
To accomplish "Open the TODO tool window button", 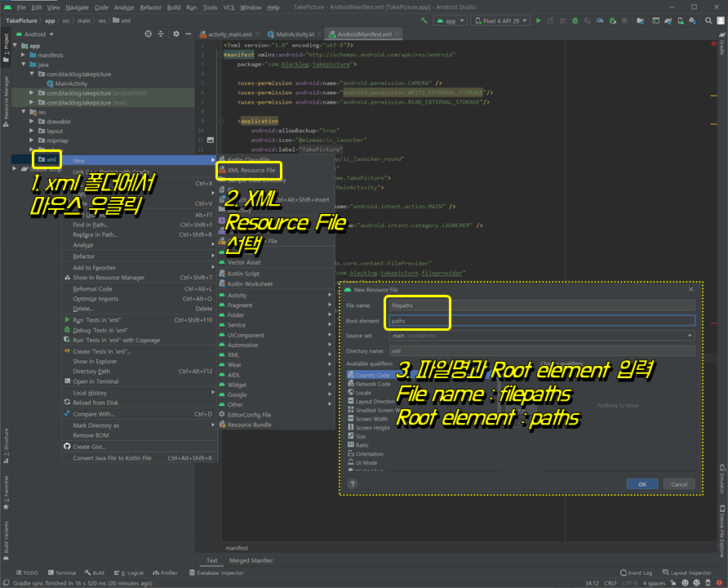I will (x=28, y=572).
